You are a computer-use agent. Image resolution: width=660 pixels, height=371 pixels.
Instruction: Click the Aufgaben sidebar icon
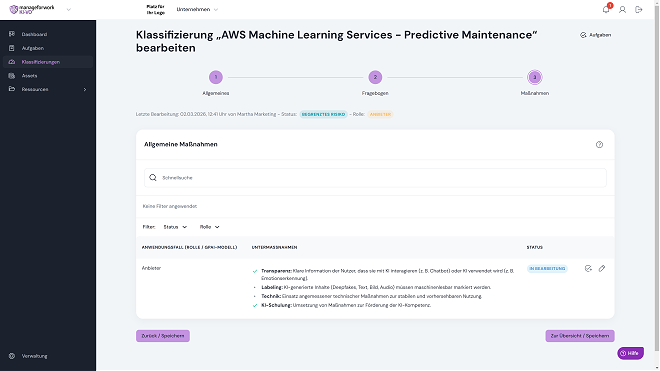coord(12,48)
